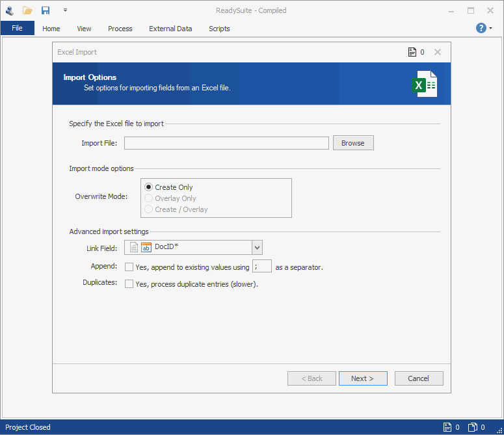Switch to the Home tab
504x435 pixels.
click(x=51, y=29)
